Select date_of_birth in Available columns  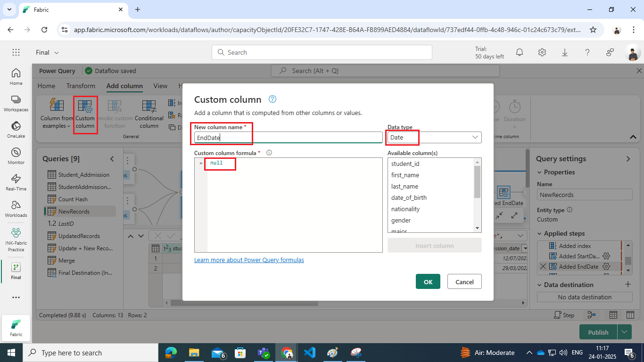pos(409,197)
